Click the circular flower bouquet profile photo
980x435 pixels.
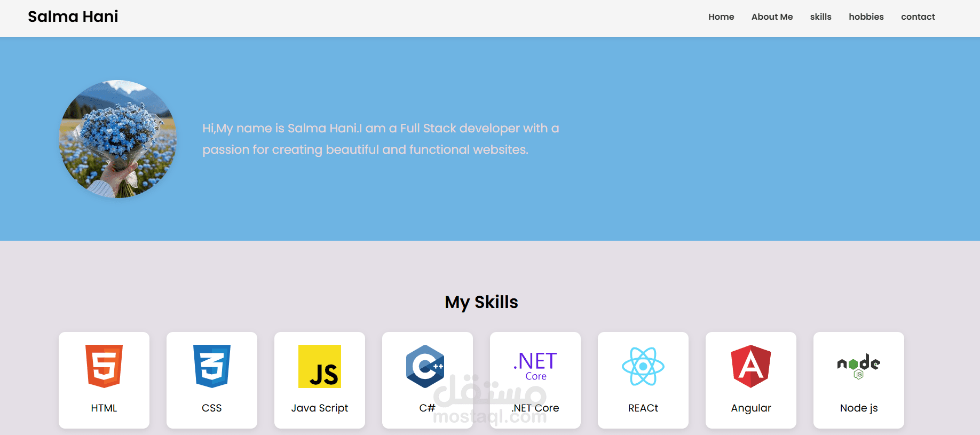coord(117,139)
